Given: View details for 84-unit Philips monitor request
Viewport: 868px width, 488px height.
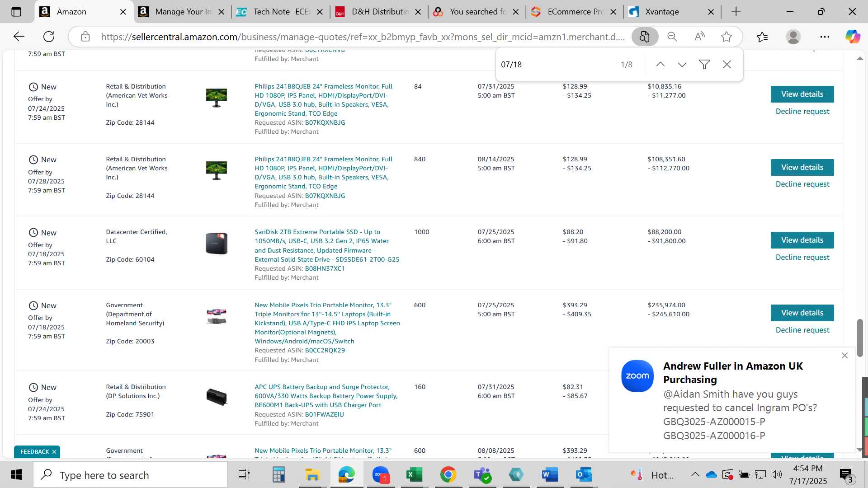Looking at the screenshot, I should [802, 94].
